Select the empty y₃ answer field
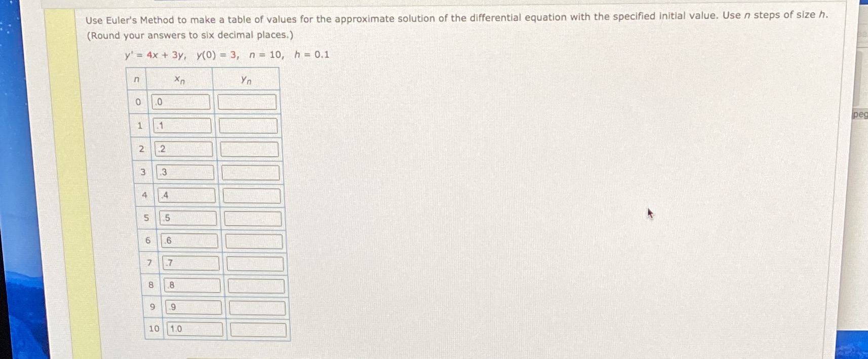This screenshot has width=868, height=359. pyautogui.click(x=251, y=172)
